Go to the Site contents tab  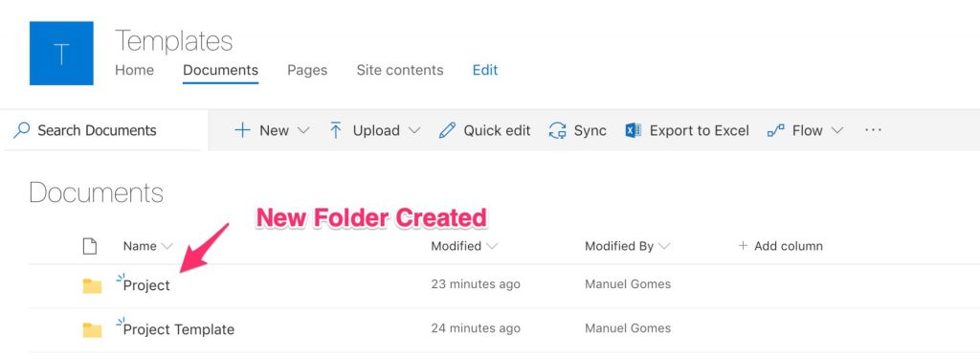tap(400, 70)
